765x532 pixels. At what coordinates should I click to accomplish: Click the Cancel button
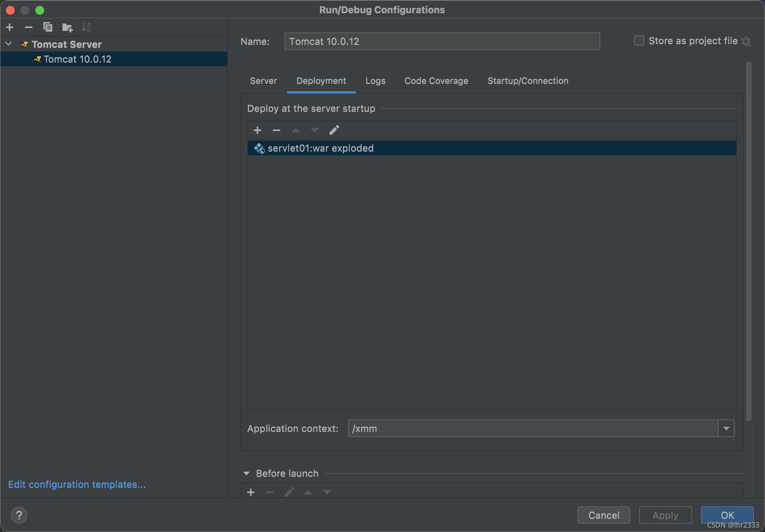604,515
